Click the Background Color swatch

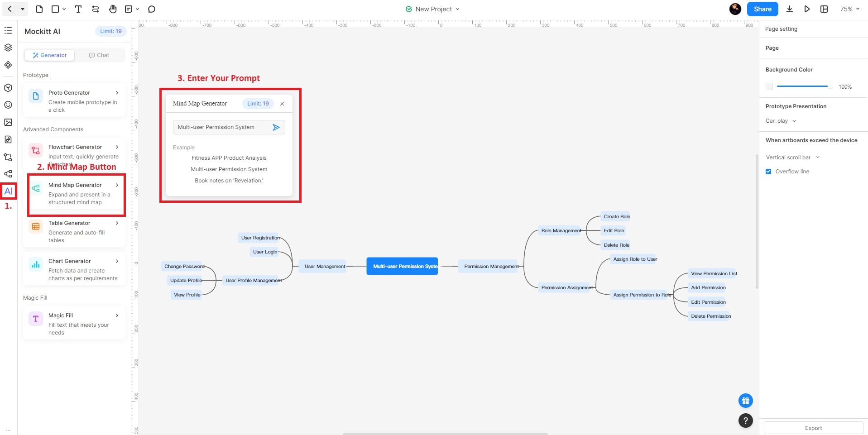[769, 86]
